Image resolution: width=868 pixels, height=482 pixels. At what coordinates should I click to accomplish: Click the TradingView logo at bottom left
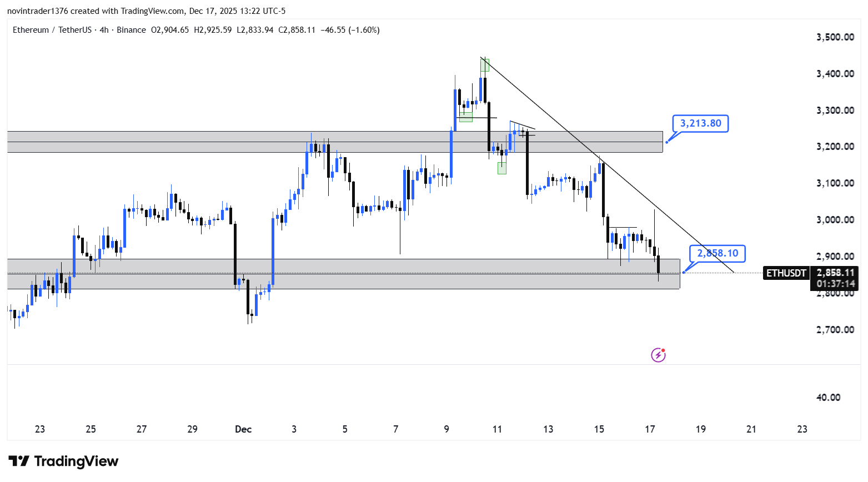63,461
